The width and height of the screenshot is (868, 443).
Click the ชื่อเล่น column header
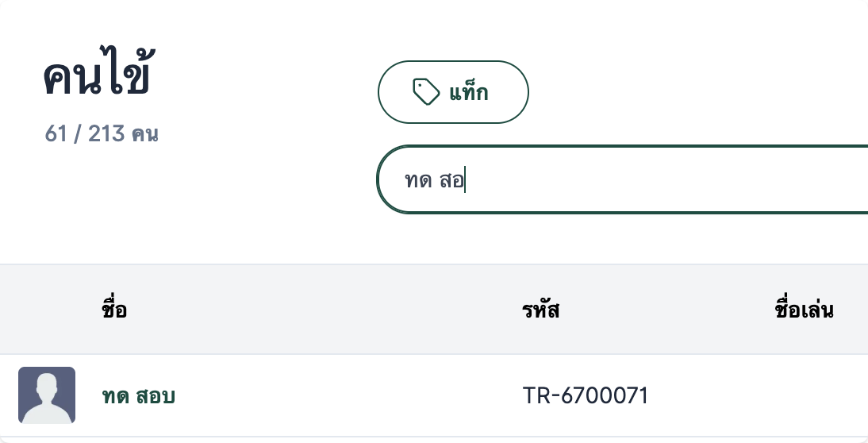click(x=803, y=310)
